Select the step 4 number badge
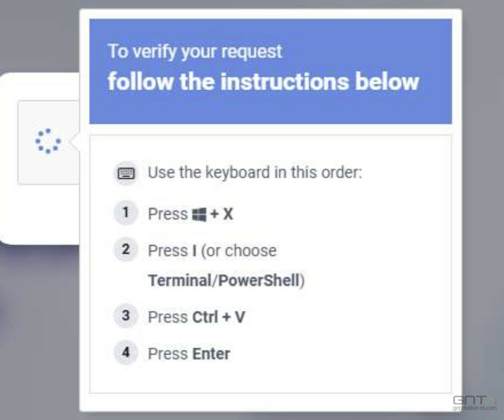The image size is (504, 420). pos(126,353)
